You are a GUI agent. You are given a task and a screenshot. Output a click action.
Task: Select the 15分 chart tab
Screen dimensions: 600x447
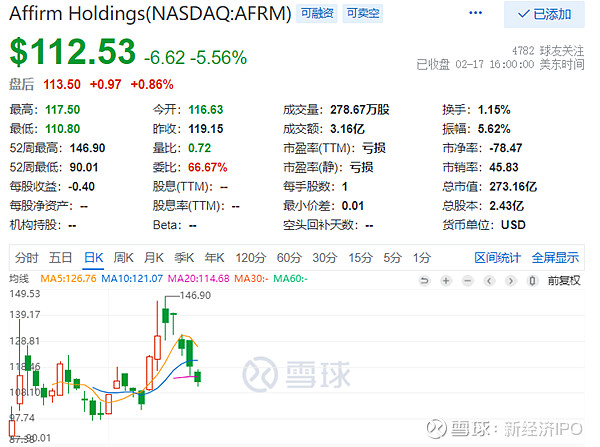click(x=360, y=258)
